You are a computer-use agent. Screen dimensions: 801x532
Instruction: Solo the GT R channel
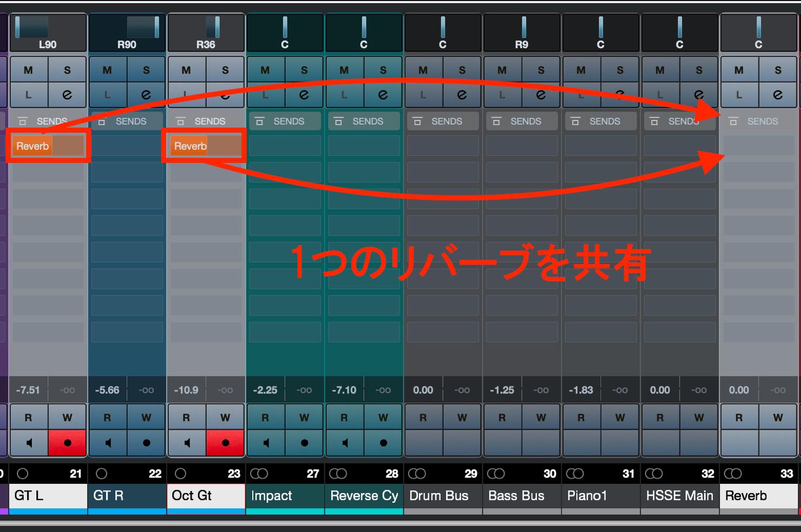point(146,70)
